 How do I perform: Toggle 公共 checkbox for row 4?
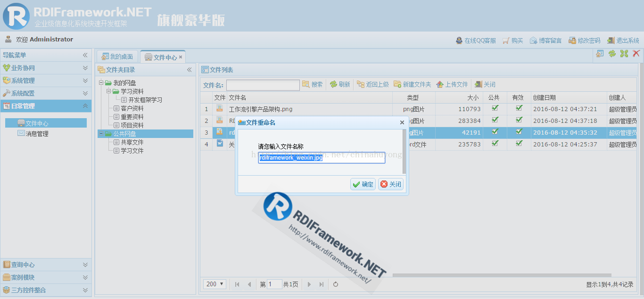click(495, 144)
